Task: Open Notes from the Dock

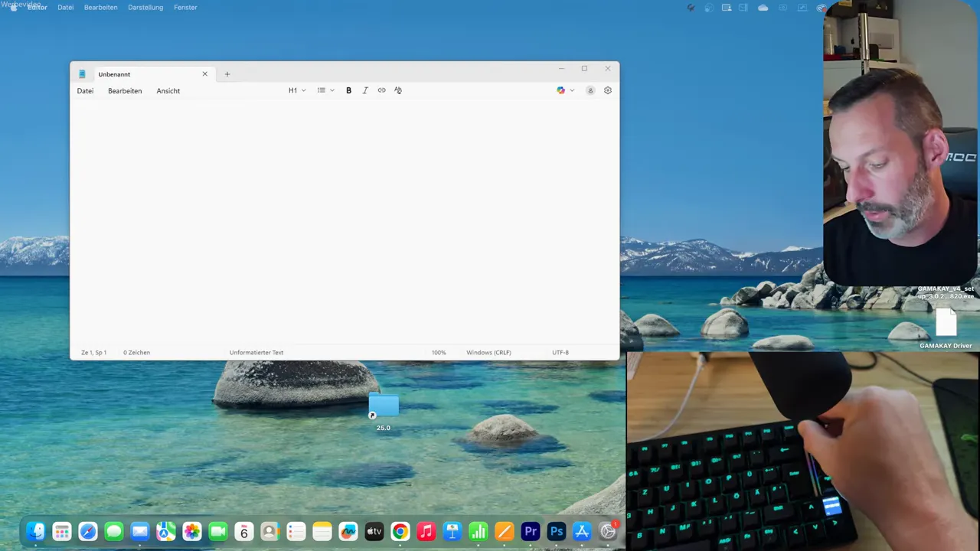Action: click(x=322, y=531)
